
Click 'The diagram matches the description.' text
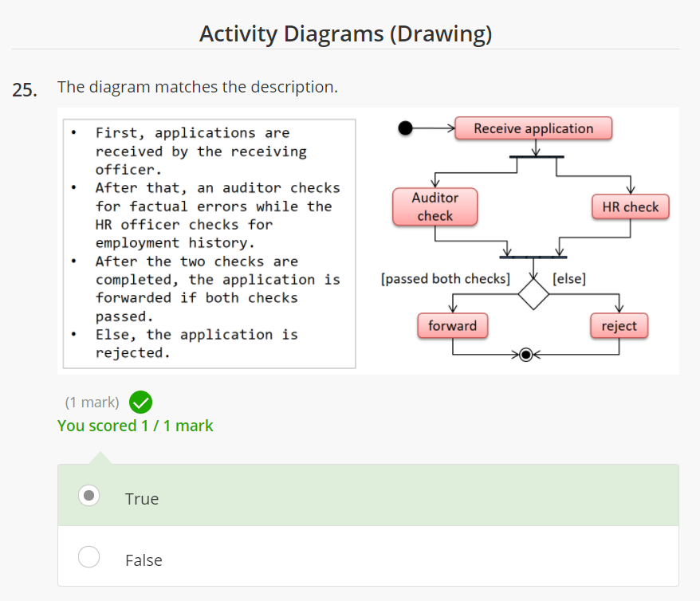pyautogui.click(x=198, y=87)
